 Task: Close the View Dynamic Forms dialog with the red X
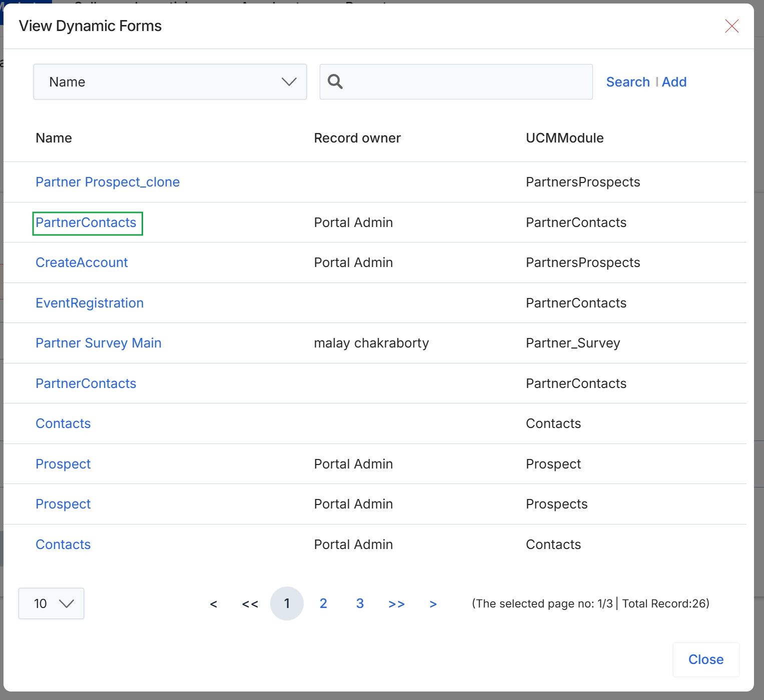731,26
